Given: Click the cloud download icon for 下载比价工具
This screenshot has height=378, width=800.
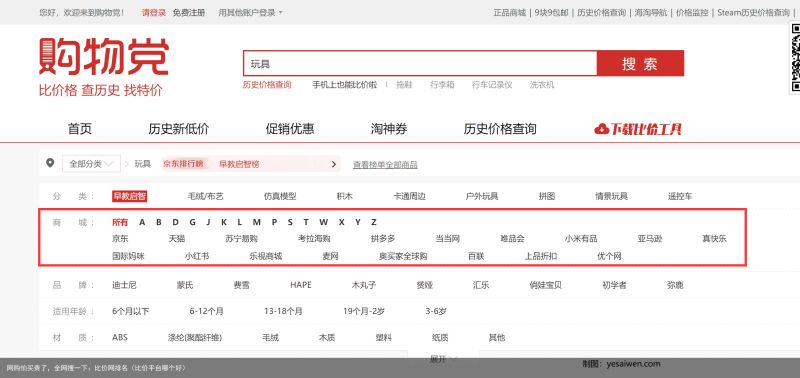Looking at the screenshot, I should 602,129.
